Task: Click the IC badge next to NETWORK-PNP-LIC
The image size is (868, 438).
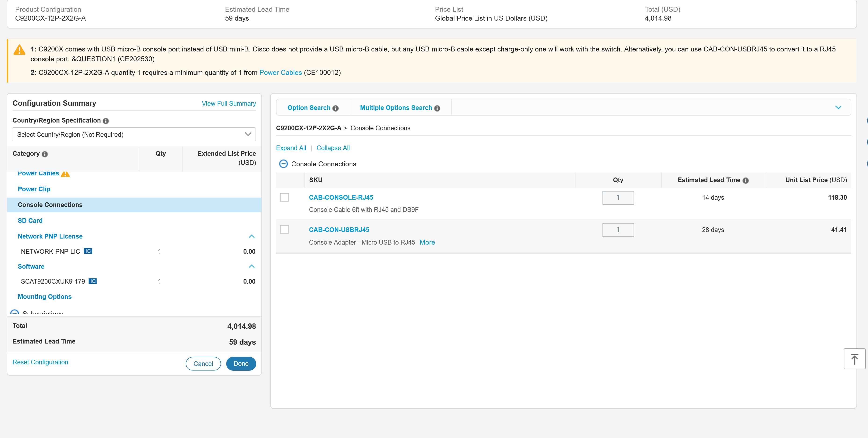Action: [88, 251]
